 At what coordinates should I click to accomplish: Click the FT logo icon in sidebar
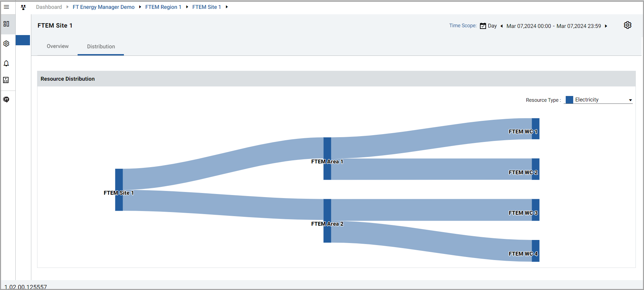coord(6,99)
